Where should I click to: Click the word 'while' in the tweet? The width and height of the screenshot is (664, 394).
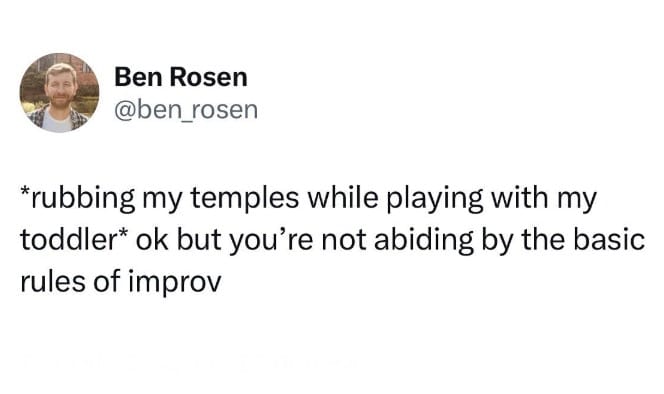coord(343,197)
